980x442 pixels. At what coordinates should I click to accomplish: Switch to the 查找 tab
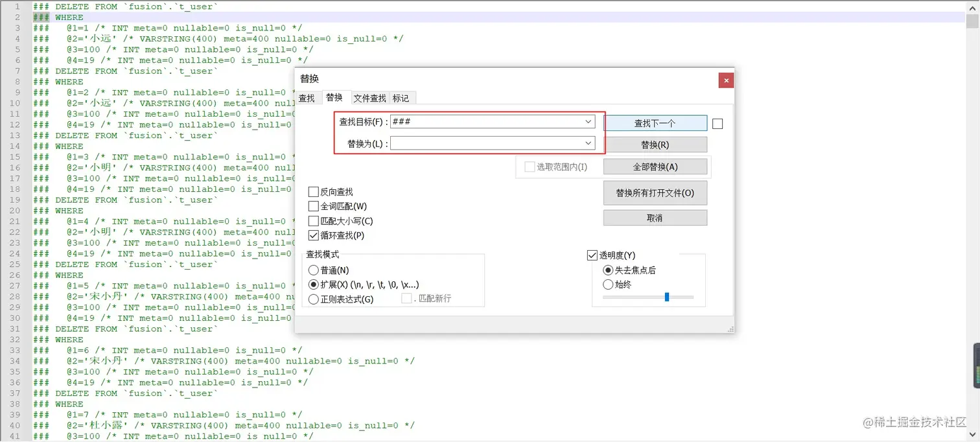point(307,98)
